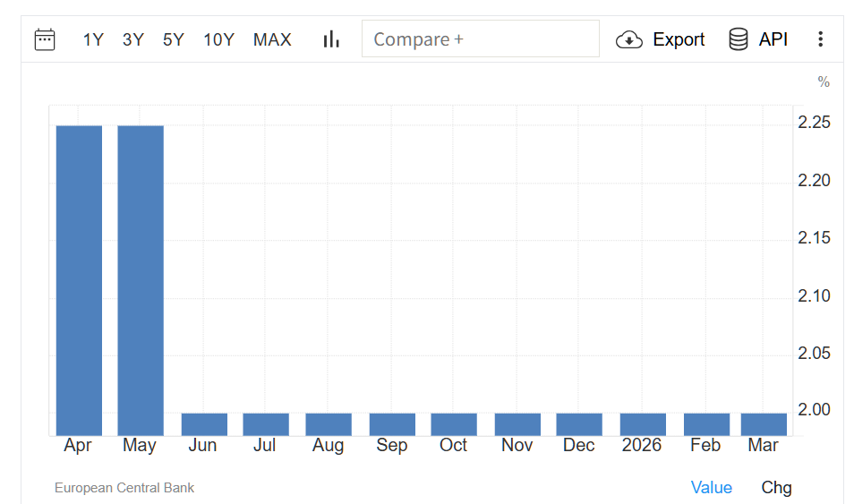Open the calendar date range picker
Screen dimensions: 854x504
(45, 39)
